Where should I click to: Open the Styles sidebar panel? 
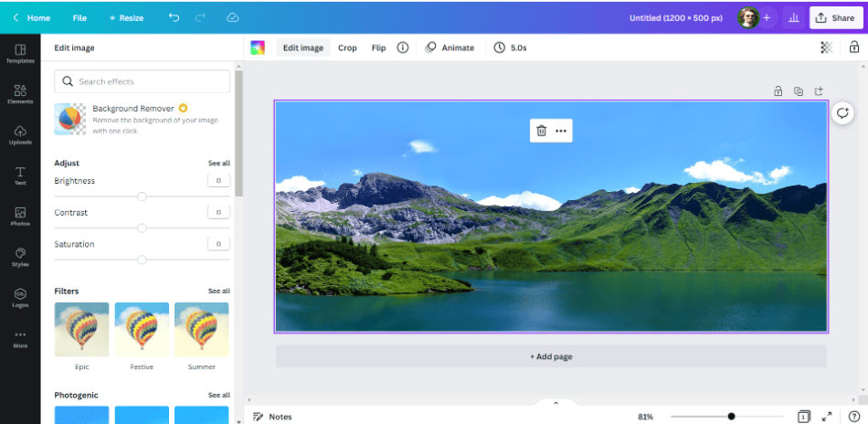(20, 258)
